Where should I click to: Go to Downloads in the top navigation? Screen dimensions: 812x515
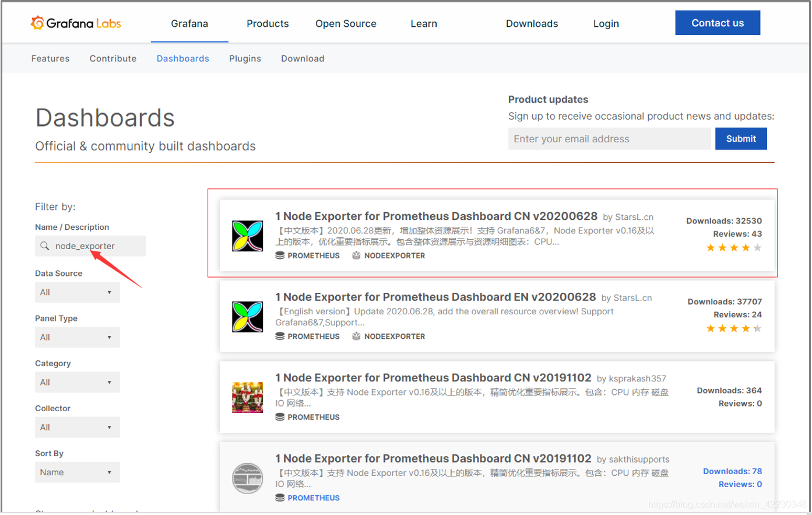(532, 23)
